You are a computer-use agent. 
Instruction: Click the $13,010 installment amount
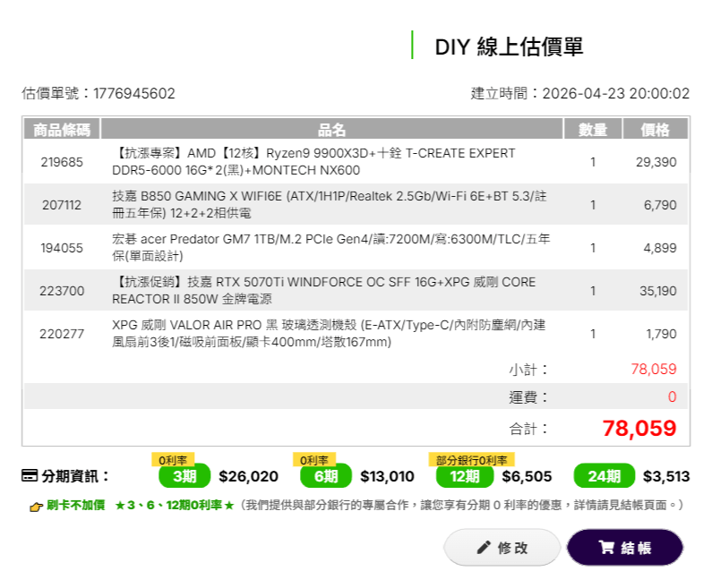coord(387,476)
